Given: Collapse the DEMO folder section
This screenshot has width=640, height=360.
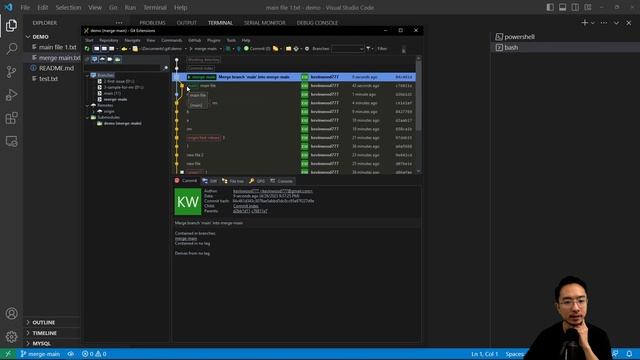Looking at the screenshot, I should tap(28, 37).
